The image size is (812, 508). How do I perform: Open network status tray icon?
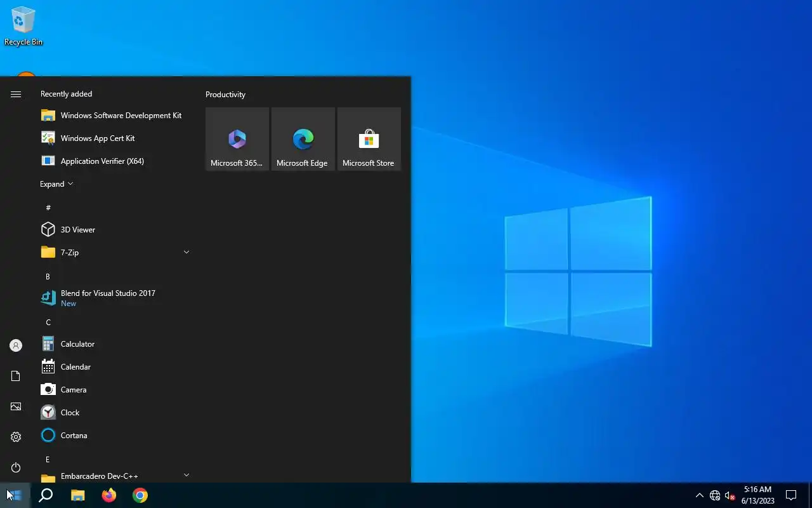click(715, 495)
